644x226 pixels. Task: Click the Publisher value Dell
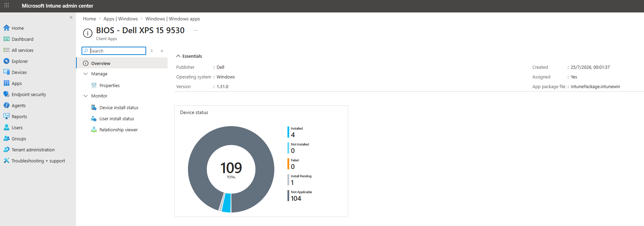coord(220,67)
